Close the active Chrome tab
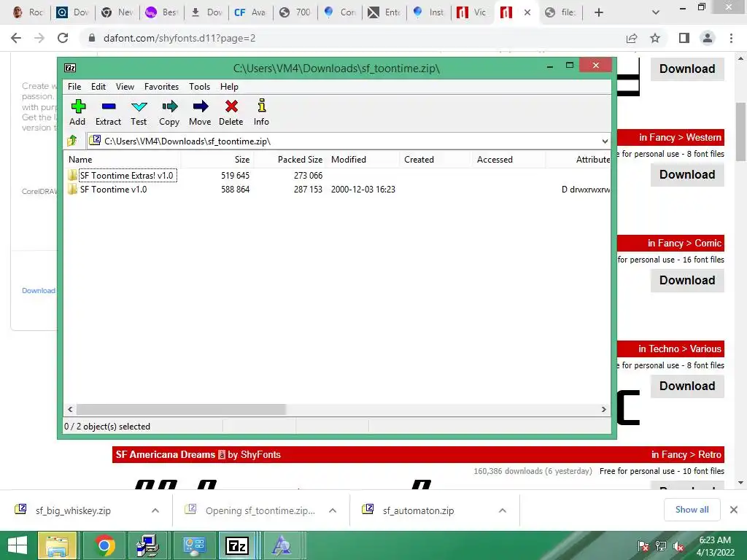This screenshot has height=560, width=747. pos(527,12)
